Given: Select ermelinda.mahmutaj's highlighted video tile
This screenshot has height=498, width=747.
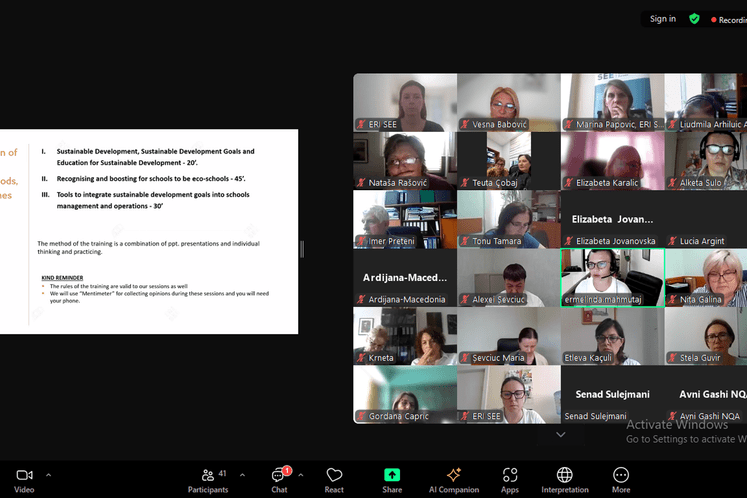Looking at the screenshot, I should click(612, 277).
